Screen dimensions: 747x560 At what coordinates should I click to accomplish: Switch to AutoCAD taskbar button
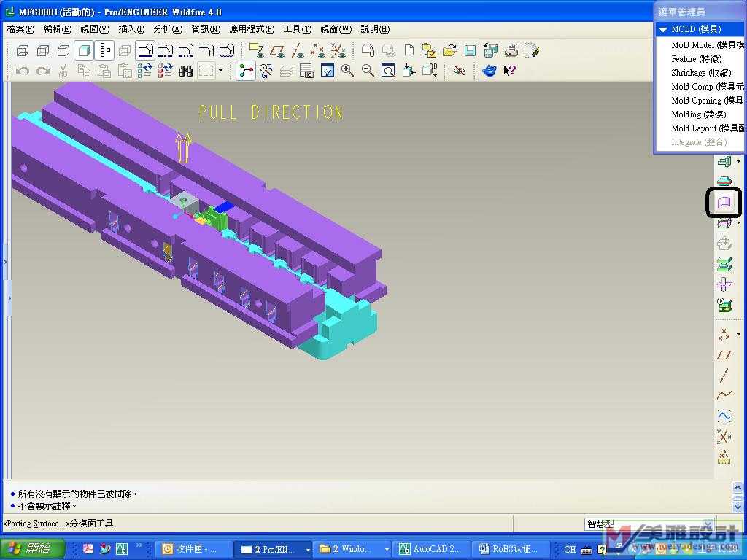click(430, 549)
